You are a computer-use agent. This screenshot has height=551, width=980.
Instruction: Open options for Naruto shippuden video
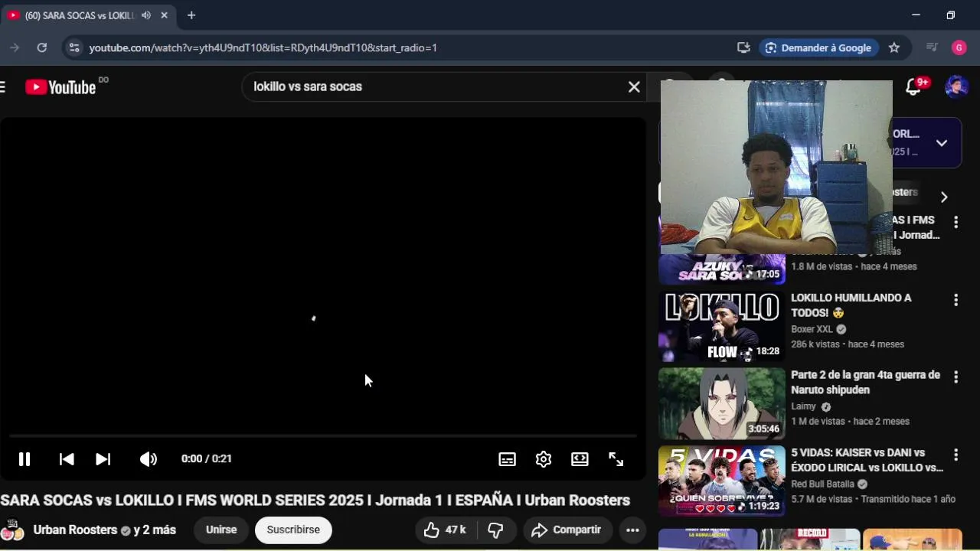coord(955,377)
